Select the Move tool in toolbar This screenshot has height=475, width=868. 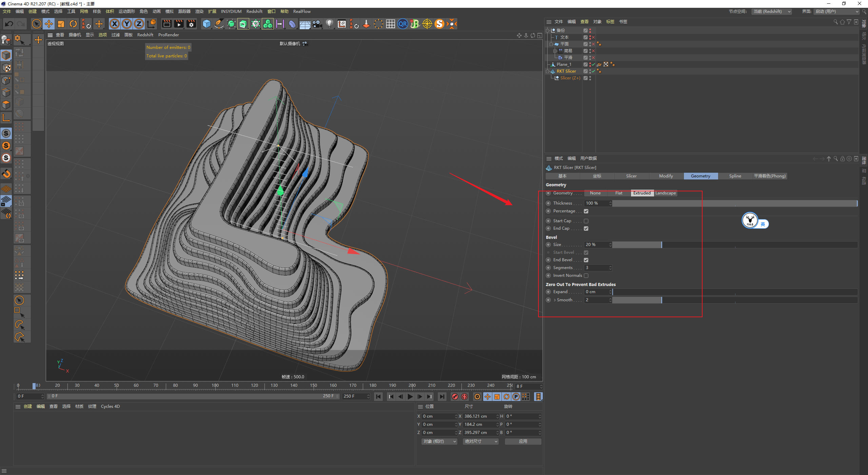coord(48,23)
